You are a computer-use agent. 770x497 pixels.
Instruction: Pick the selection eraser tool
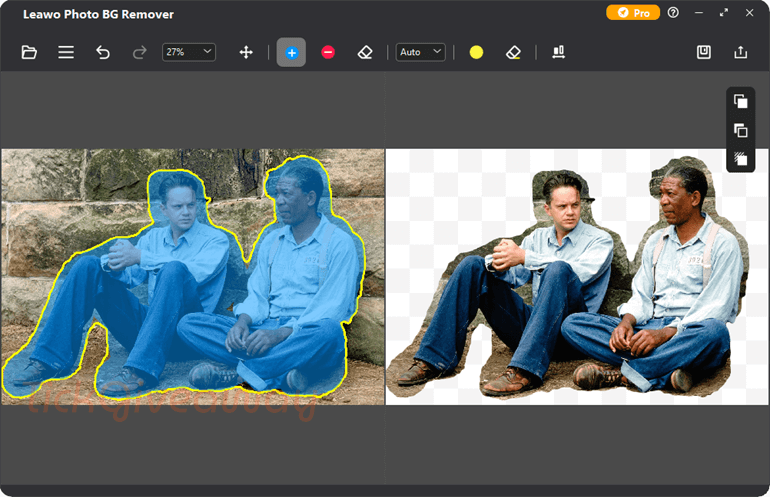point(365,52)
